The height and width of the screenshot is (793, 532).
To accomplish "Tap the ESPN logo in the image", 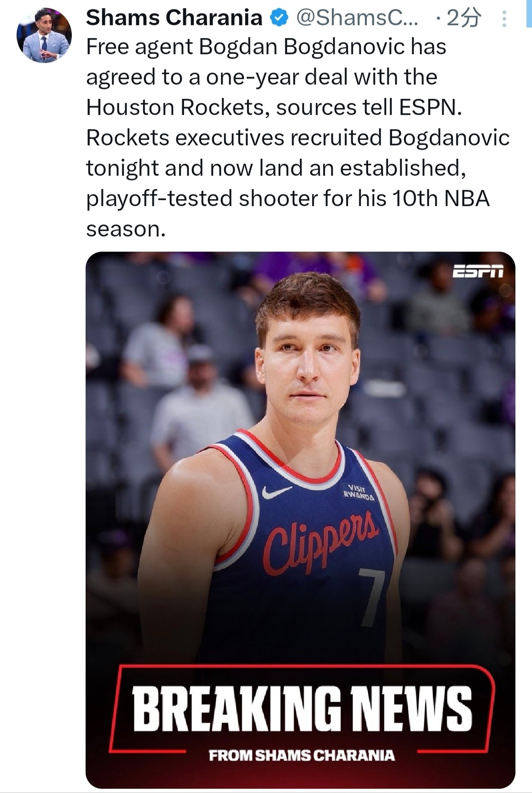I will click(x=478, y=272).
